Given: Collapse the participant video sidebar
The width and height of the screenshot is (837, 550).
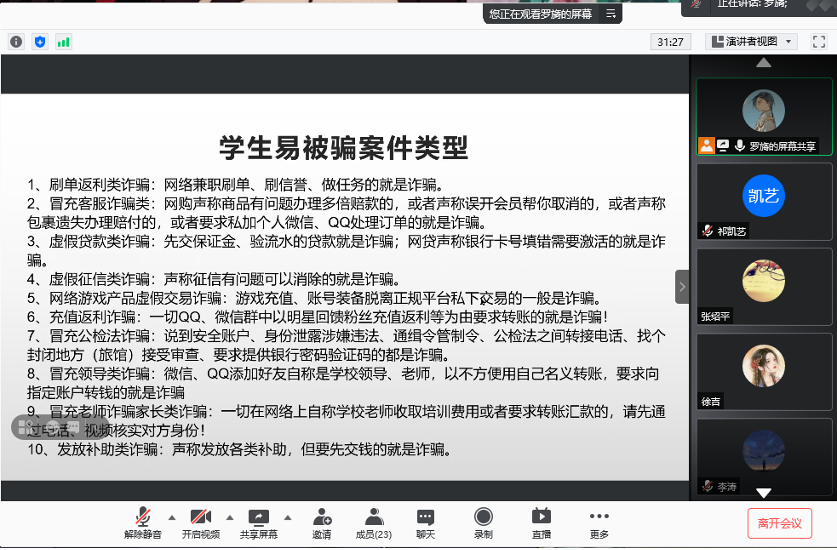Looking at the screenshot, I should tap(682, 286).
